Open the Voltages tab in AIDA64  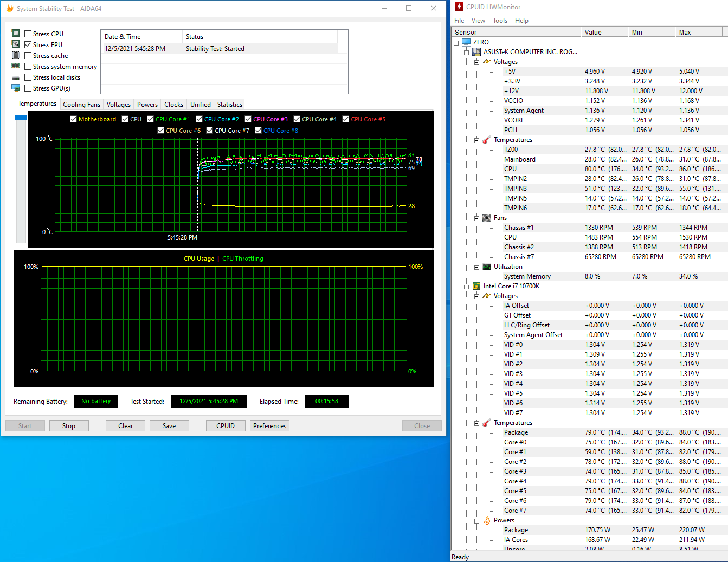[x=119, y=105]
